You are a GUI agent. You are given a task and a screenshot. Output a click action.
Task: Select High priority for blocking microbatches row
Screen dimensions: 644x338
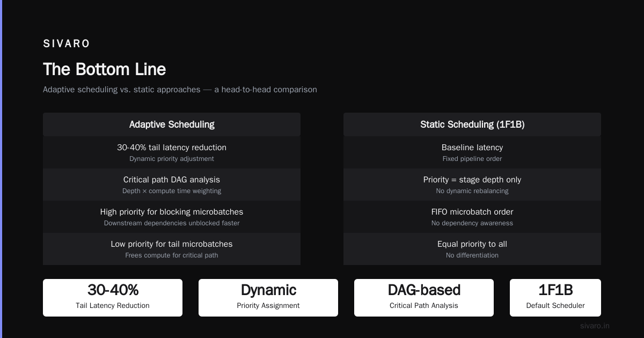tap(172, 217)
